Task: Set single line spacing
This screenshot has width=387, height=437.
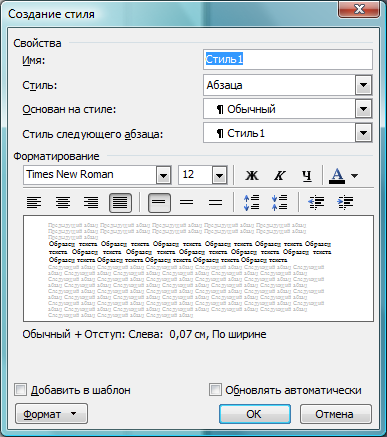Action: point(159,202)
